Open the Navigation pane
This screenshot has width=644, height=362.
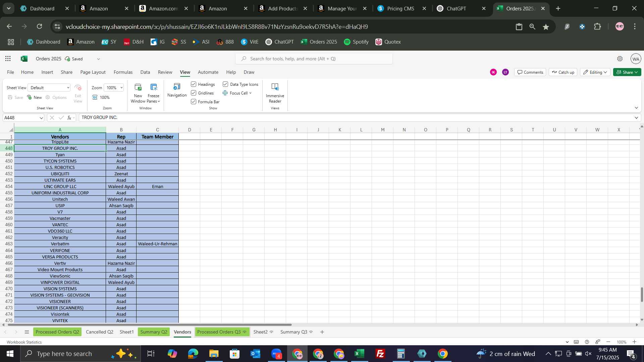(x=177, y=90)
